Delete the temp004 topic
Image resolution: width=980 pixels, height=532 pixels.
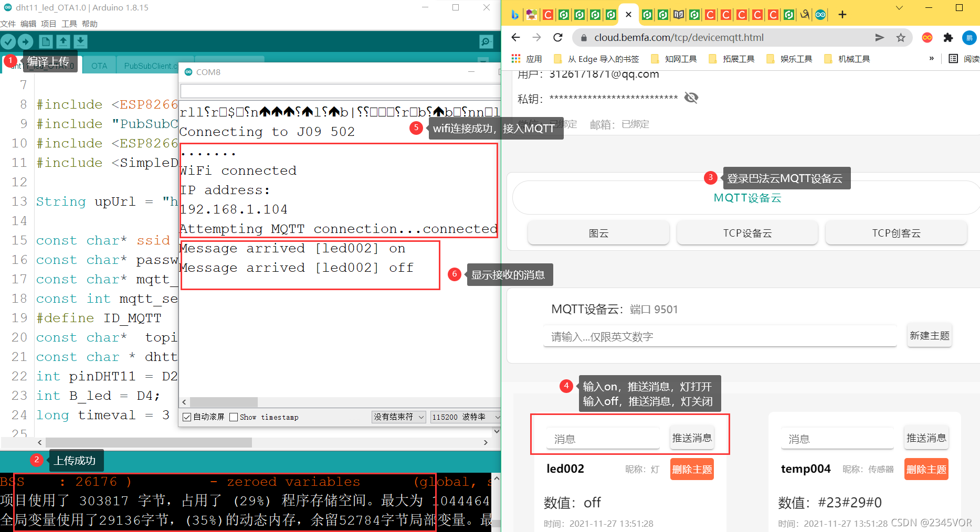(926, 469)
